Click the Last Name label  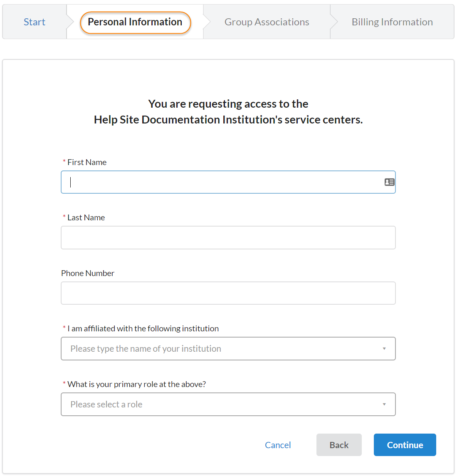(86, 218)
